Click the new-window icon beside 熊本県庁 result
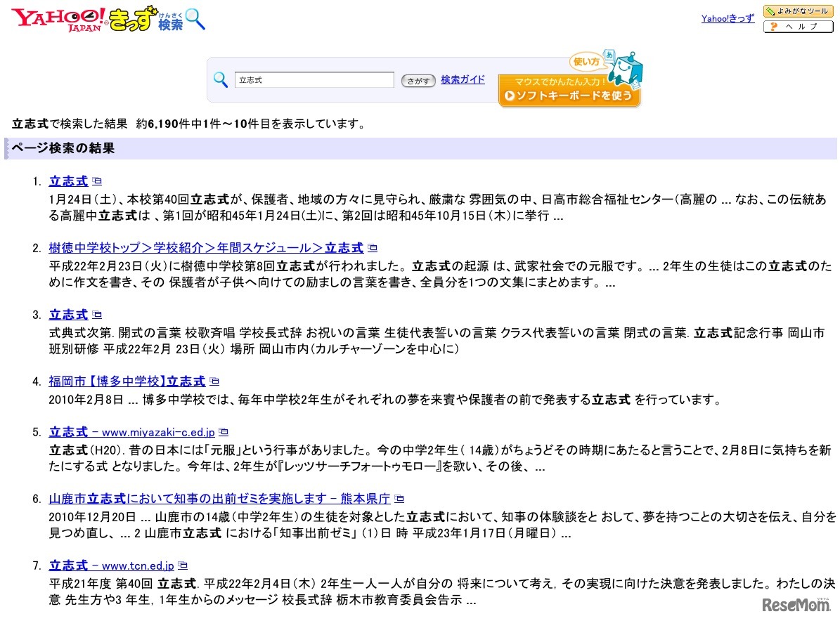840x621 pixels. click(399, 498)
